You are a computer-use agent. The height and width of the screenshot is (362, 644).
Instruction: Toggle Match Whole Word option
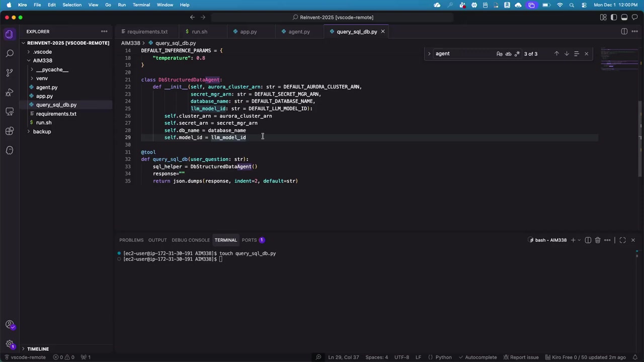click(x=508, y=54)
